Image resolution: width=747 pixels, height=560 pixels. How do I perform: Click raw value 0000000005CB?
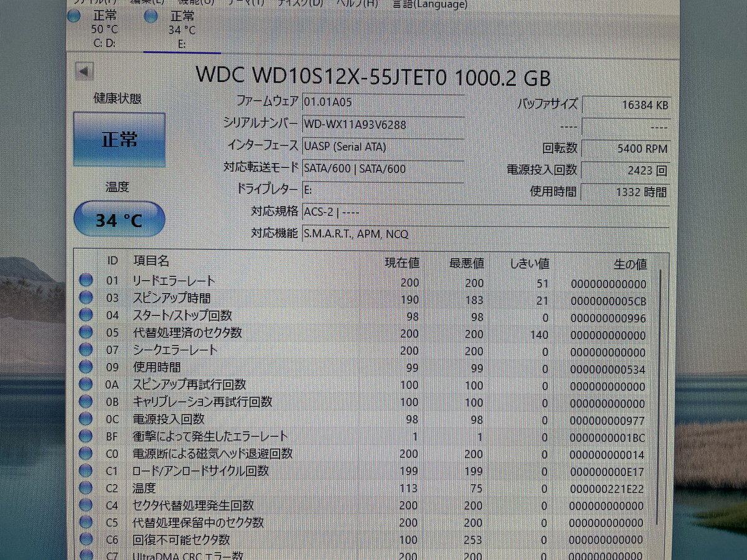coord(609,302)
